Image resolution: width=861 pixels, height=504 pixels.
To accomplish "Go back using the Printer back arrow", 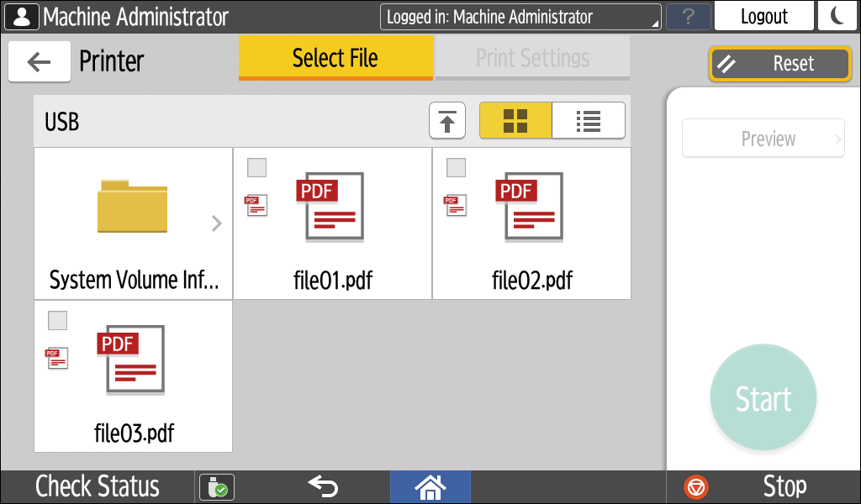I will pos(39,61).
